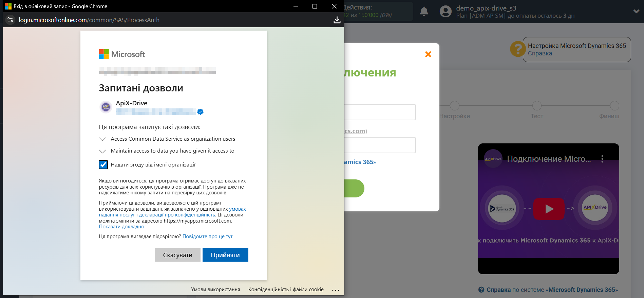
Task: Close the orange X connection dialog
Action: (428, 54)
